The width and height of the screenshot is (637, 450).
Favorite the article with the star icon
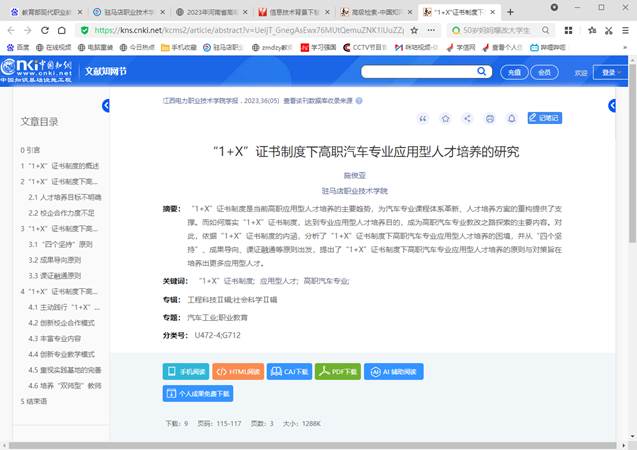point(445,119)
